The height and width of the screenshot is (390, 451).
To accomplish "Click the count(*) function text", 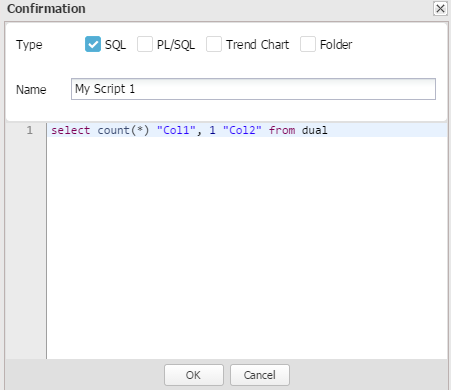I will (x=123, y=130).
